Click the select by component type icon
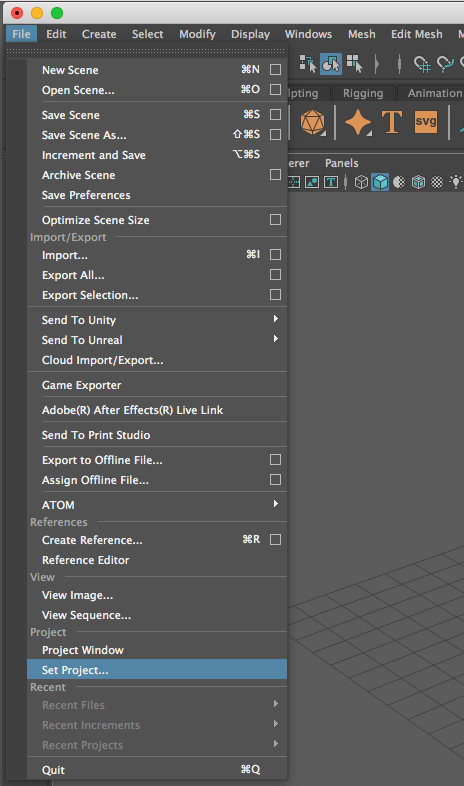This screenshot has height=786, width=464. pos(355,64)
